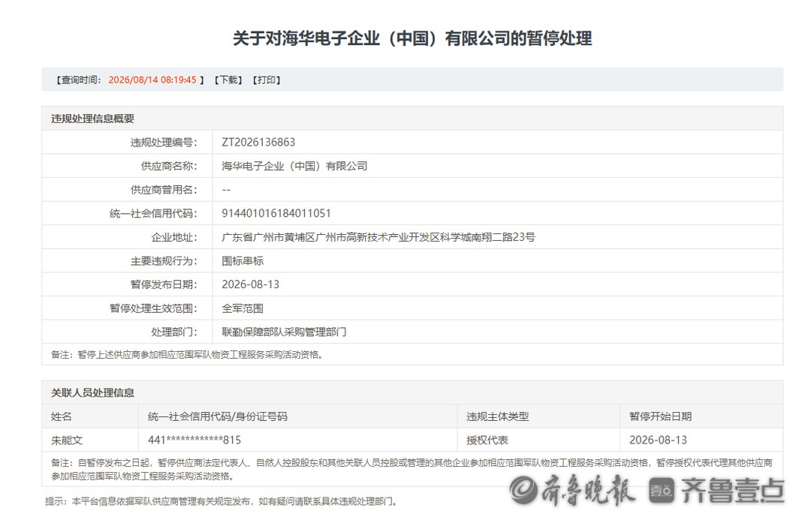Click the 暂停开始日期 cell value 2026-08-13

tap(658, 440)
